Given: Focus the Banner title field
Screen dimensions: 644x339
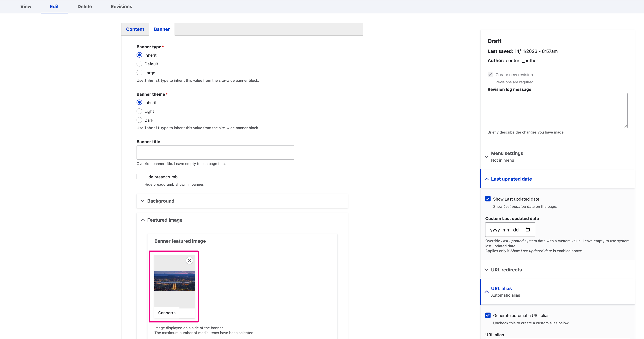Looking at the screenshot, I should [x=215, y=153].
